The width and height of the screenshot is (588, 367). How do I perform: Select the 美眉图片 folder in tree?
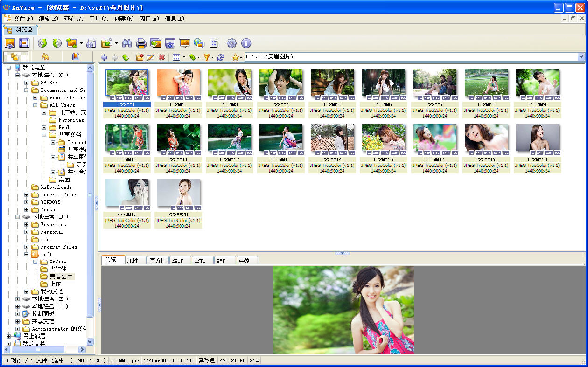[61, 277]
